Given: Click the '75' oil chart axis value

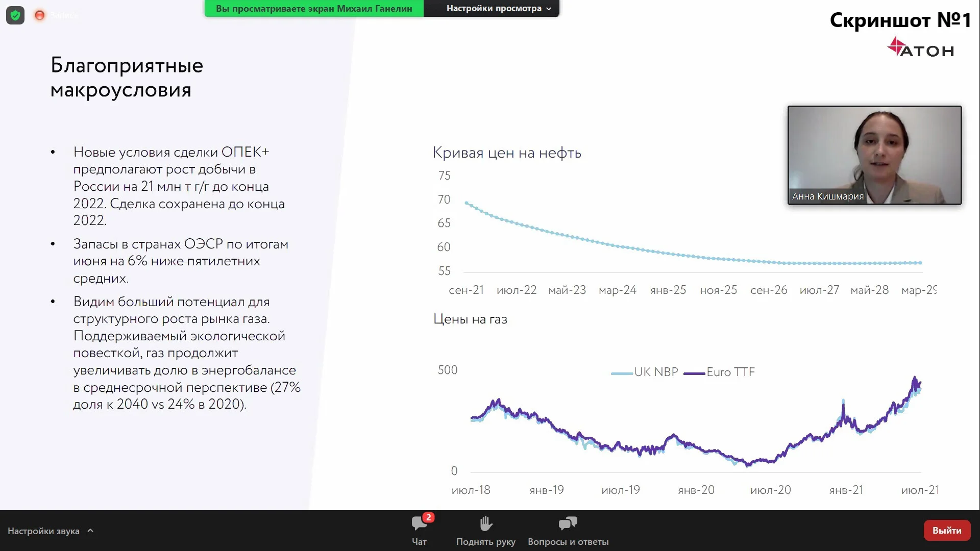Looking at the screenshot, I should (445, 176).
